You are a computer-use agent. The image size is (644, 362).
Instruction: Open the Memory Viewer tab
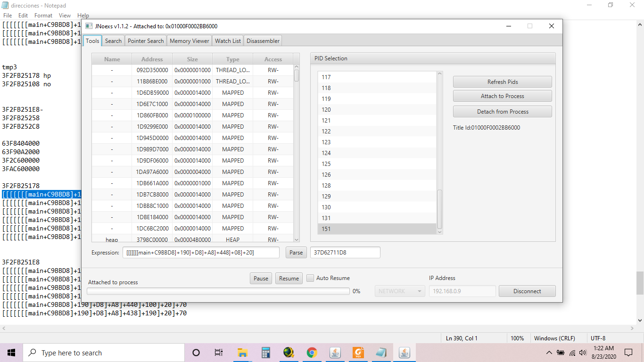[x=190, y=41]
